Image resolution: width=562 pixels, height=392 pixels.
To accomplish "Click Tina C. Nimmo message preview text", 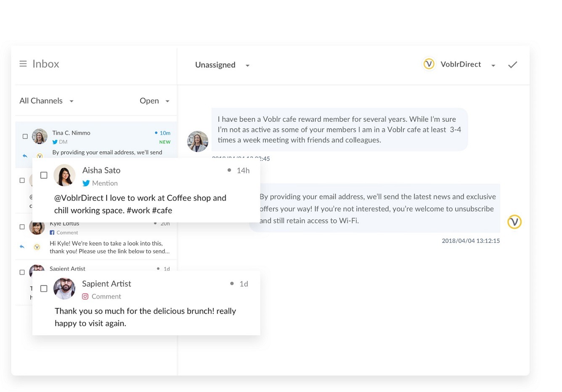I will 107,153.
